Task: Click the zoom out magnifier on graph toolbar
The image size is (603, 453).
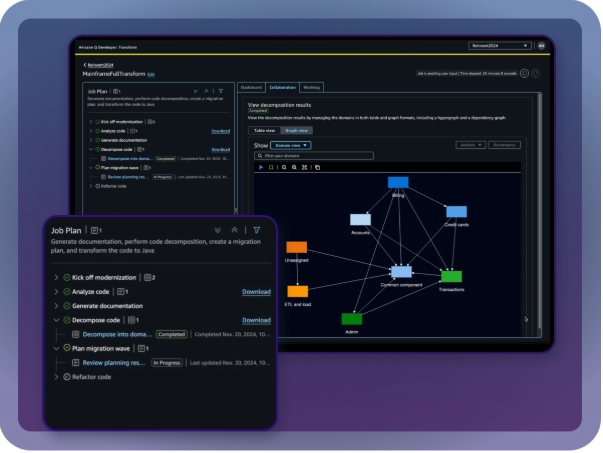Action: pyautogui.click(x=294, y=167)
